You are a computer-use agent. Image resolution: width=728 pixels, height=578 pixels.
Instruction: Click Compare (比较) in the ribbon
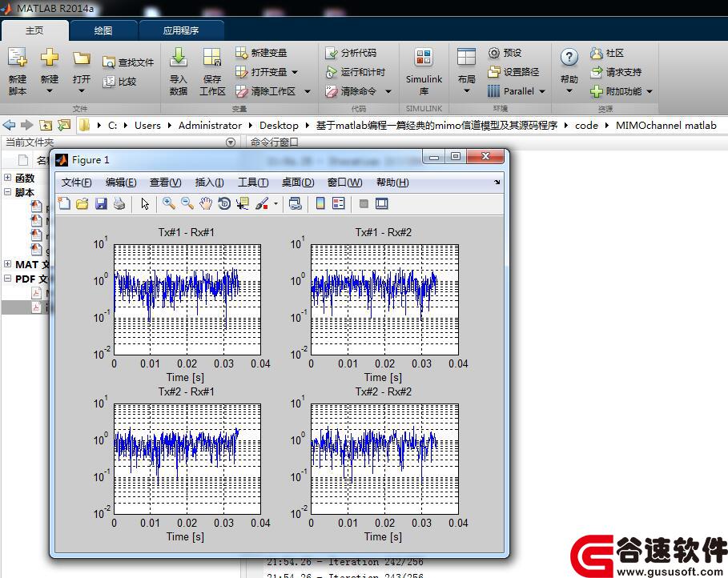pyautogui.click(x=119, y=82)
